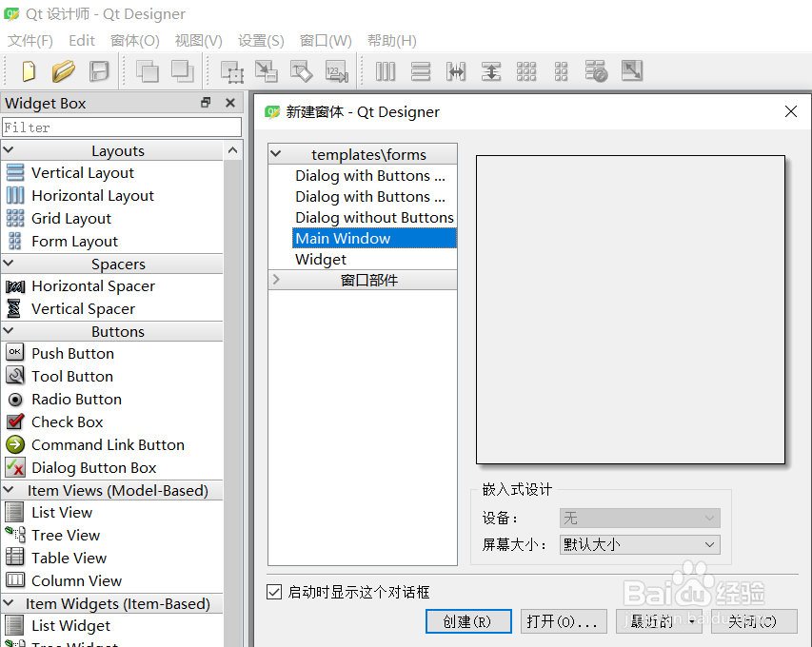The width and height of the screenshot is (812, 647).
Task: Click the Widget Box Filter field
Action: point(122,127)
